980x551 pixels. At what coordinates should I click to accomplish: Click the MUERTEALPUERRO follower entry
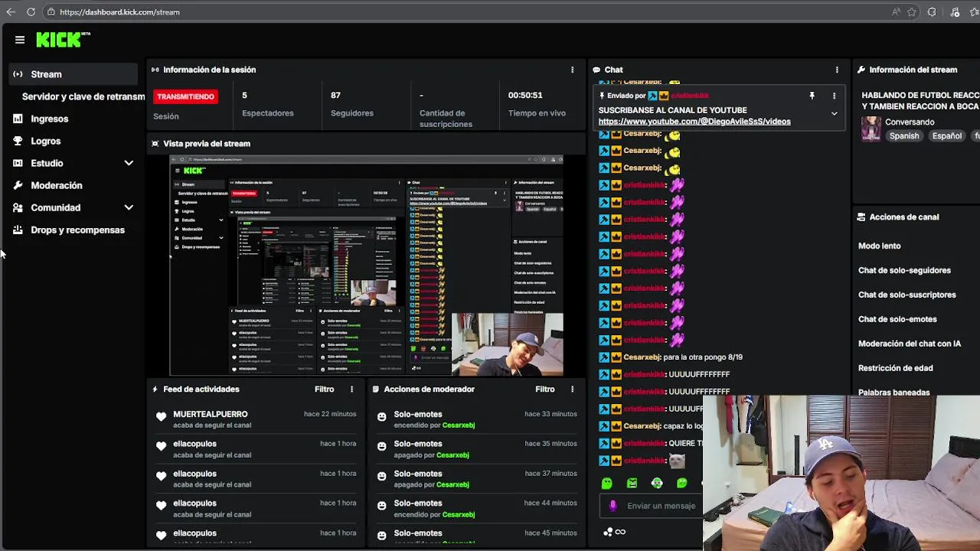click(x=256, y=419)
